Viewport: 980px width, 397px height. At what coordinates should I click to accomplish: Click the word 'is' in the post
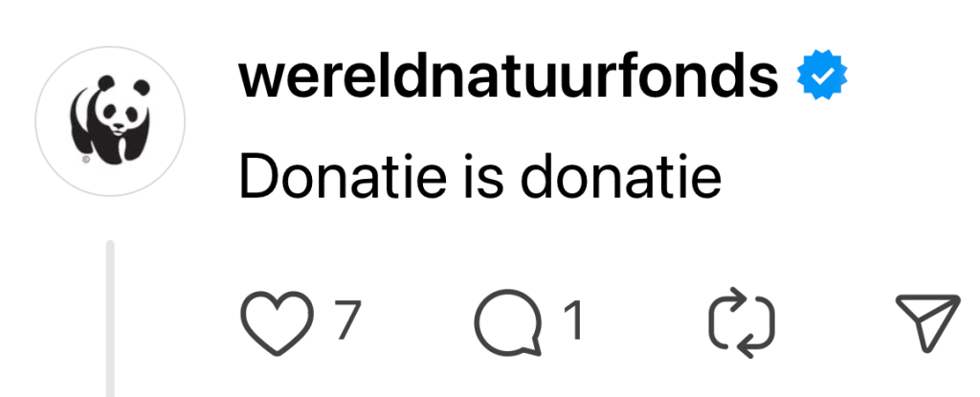(x=484, y=176)
